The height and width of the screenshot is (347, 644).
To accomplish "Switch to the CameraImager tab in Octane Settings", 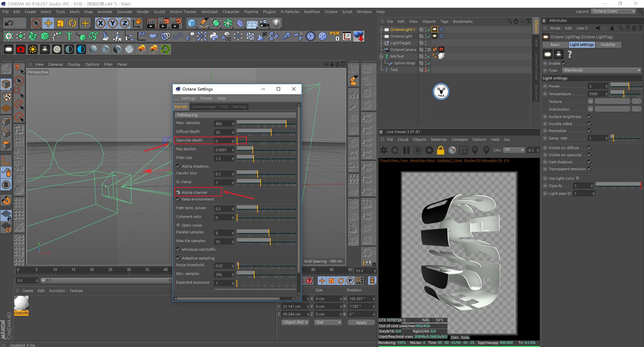I will 204,106.
